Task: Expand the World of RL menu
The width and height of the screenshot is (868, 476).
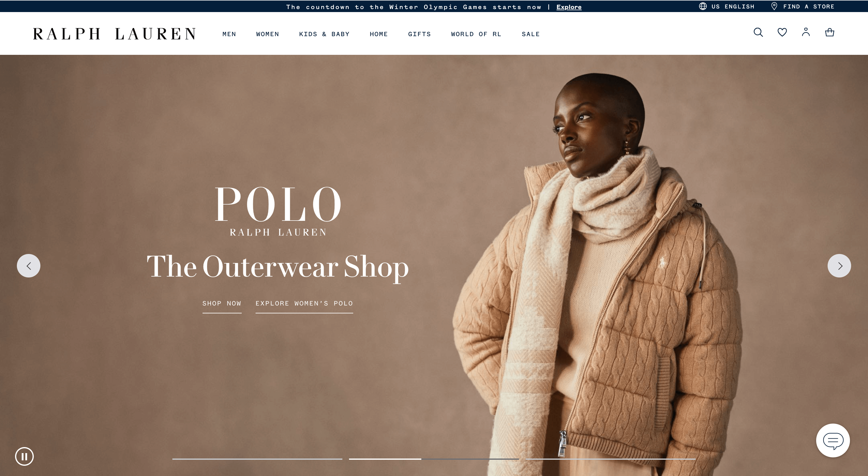Action: pyautogui.click(x=476, y=34)
